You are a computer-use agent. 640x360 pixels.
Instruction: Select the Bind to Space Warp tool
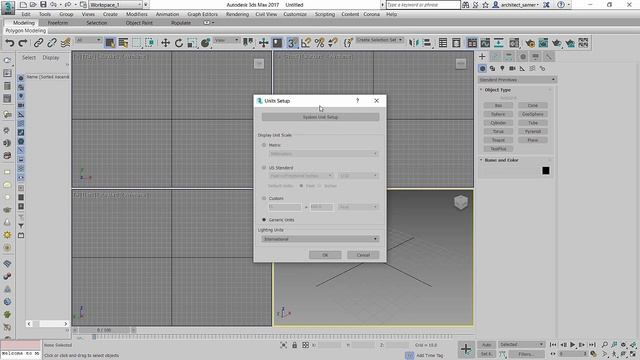[x=65, y=42]
